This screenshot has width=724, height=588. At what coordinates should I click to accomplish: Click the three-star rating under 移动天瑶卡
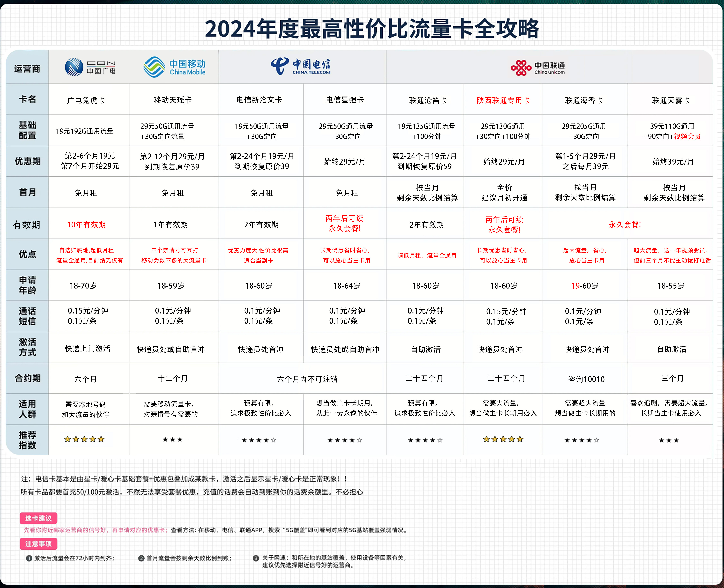[173, 440]
